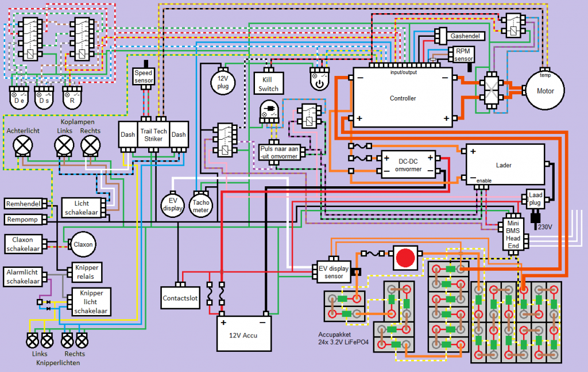The image size is (588, 372).
Task: Click the 'input/output' label on the Controller
Action: tap(403, 72)
